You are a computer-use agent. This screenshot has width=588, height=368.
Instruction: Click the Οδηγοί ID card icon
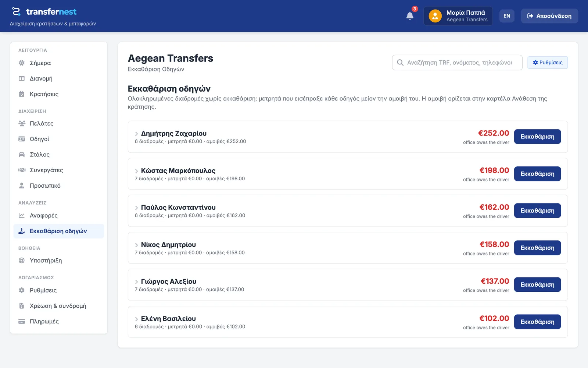22,139
